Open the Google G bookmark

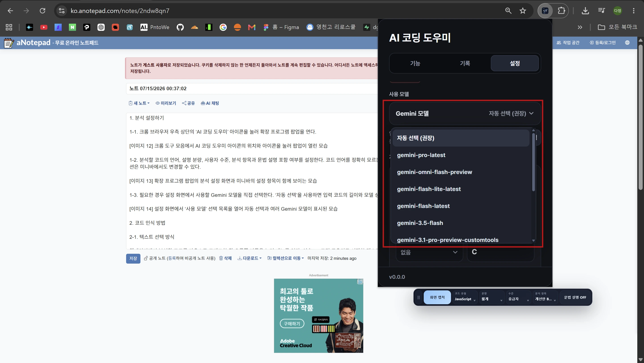pos(223,27)
